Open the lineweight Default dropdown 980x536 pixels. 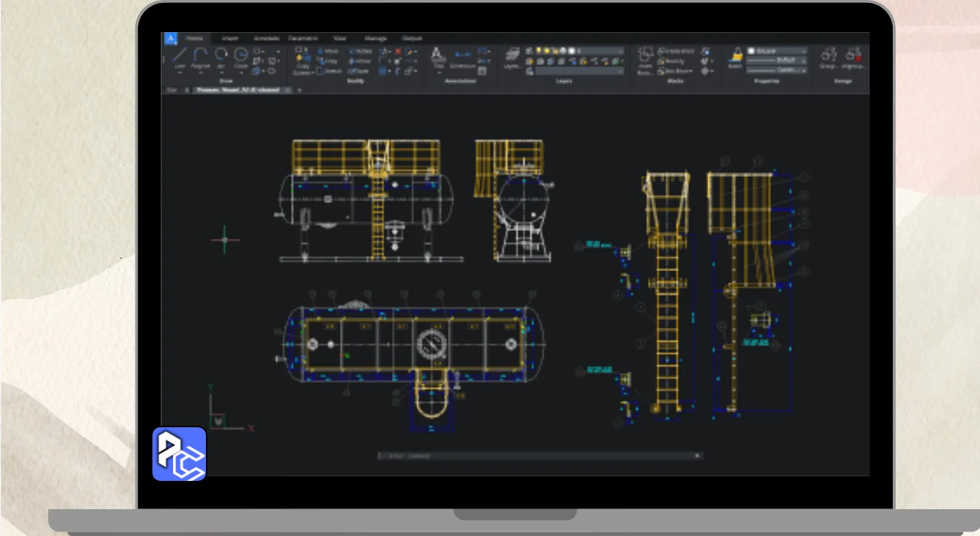(777, 60)
